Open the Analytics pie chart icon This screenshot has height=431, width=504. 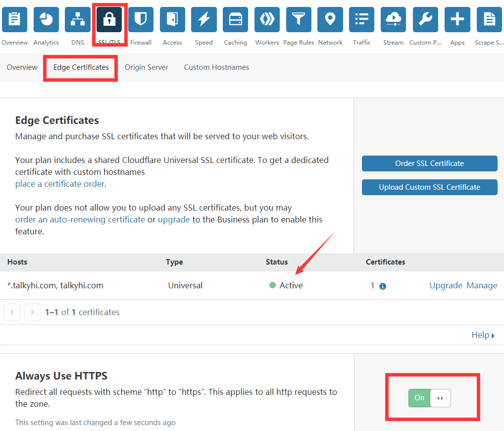pyautogui.click(x=46, y=19)
